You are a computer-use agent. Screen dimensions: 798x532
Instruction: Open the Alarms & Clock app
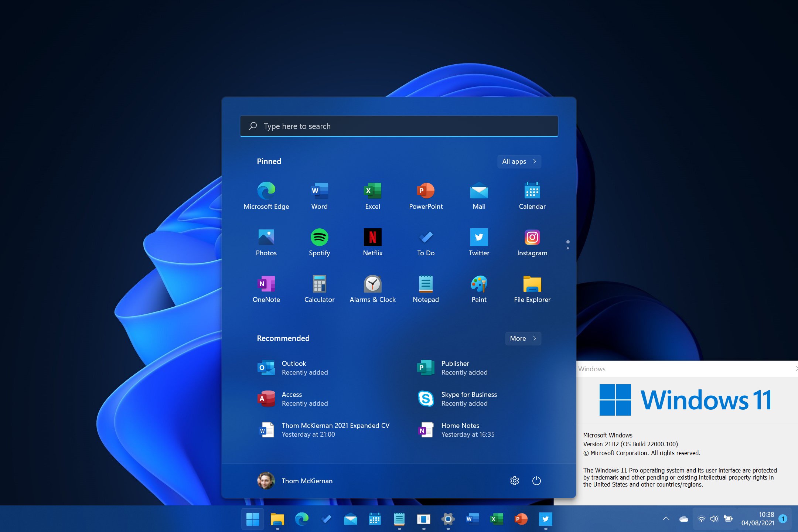click(372, 289)
